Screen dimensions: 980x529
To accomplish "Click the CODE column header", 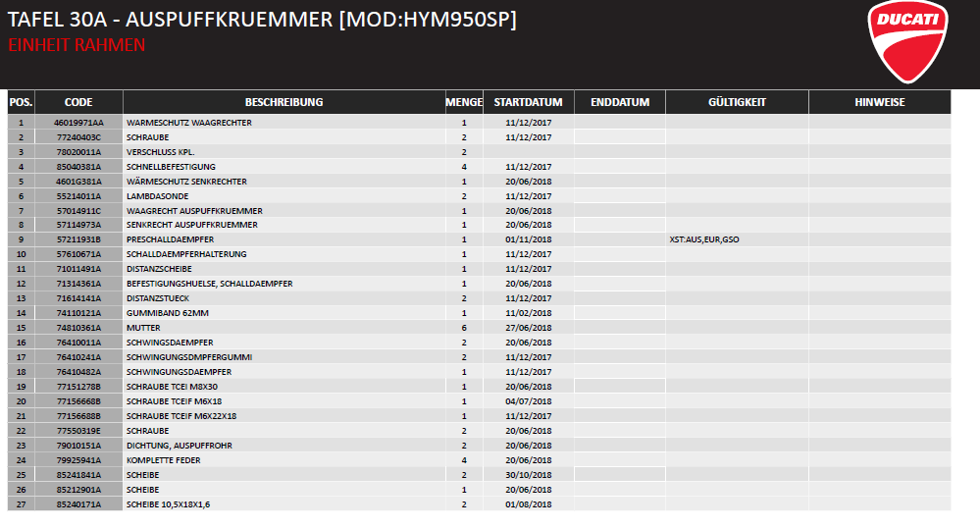I will pos(78,102).
